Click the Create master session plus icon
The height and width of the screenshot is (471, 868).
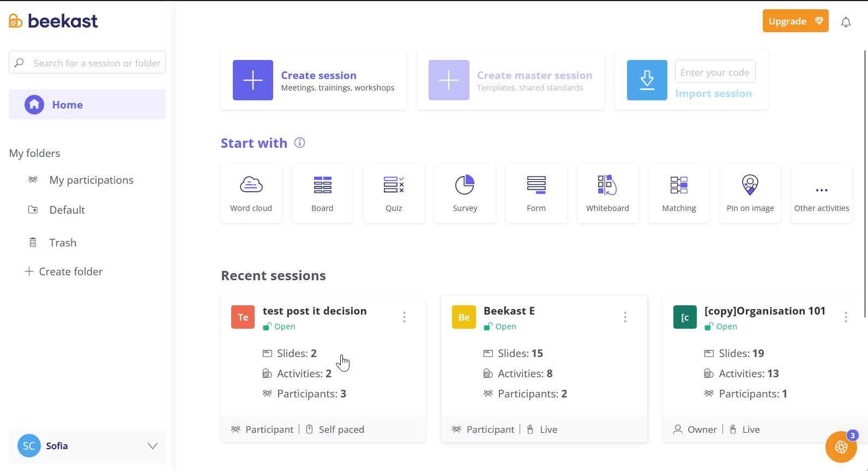[x=449, y=80]
